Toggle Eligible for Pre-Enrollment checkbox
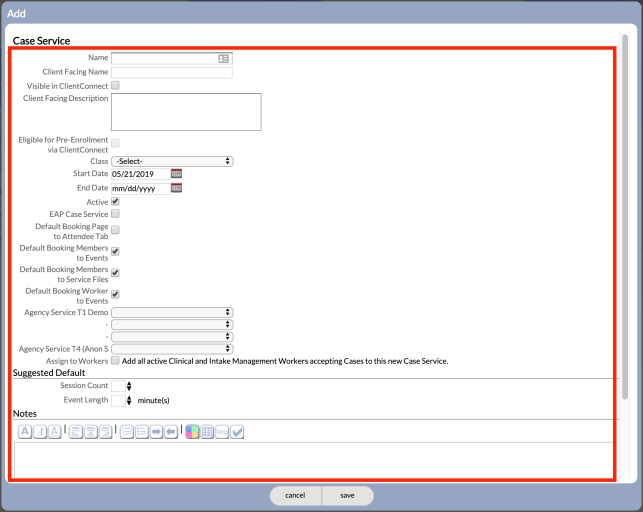 point(116,143)
